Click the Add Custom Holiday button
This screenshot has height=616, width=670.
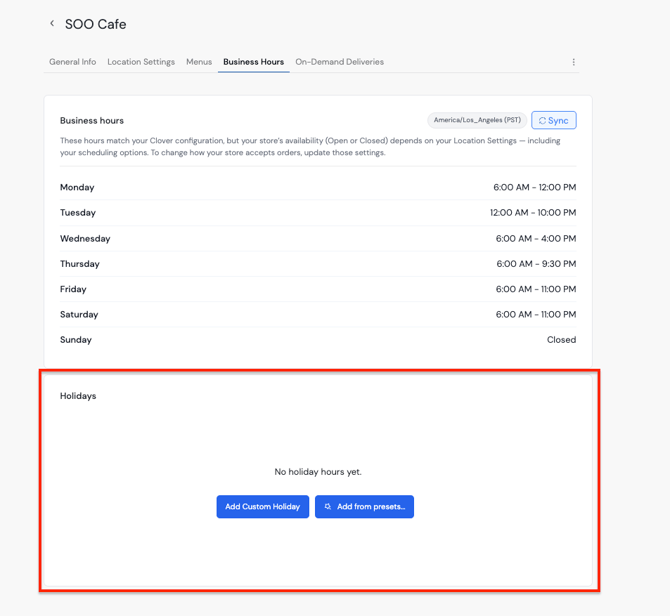[x=262, y=507]
